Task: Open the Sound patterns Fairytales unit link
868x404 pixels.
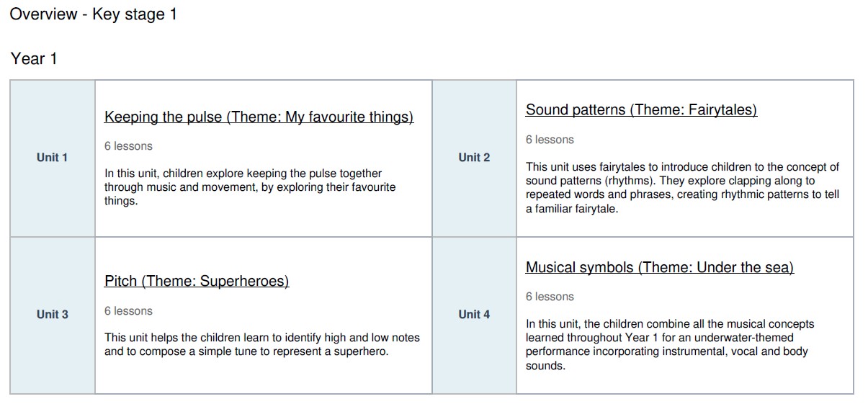Action: [x=641, y=110]
